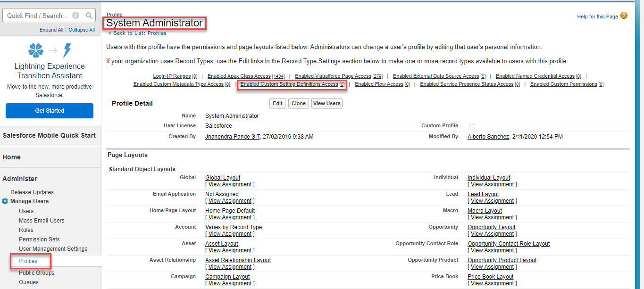Select Users under Manage Users
This screenshot has height=289, width=644.
click(x=26, y=211)
